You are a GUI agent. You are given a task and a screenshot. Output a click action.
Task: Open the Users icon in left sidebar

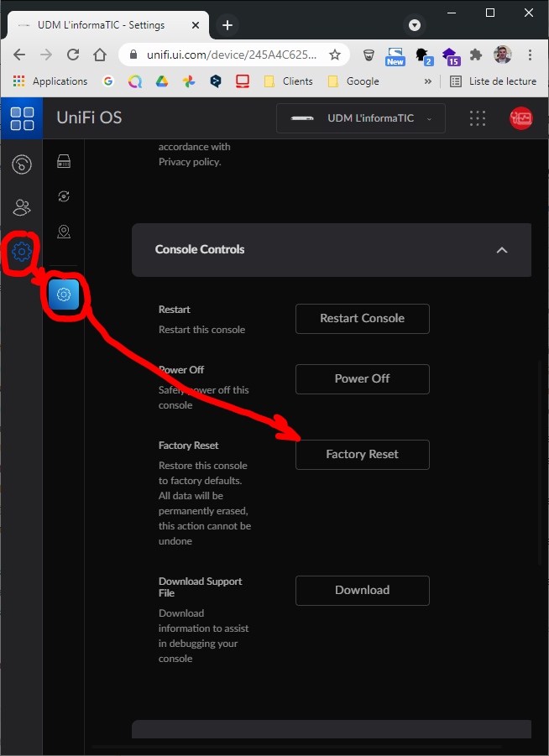(22, 206)
